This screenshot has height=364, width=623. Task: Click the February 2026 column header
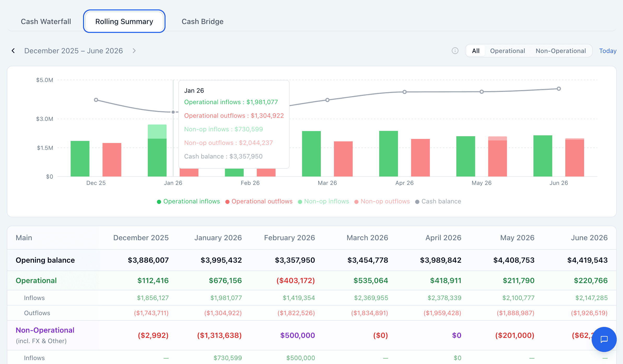coord(290,238)
